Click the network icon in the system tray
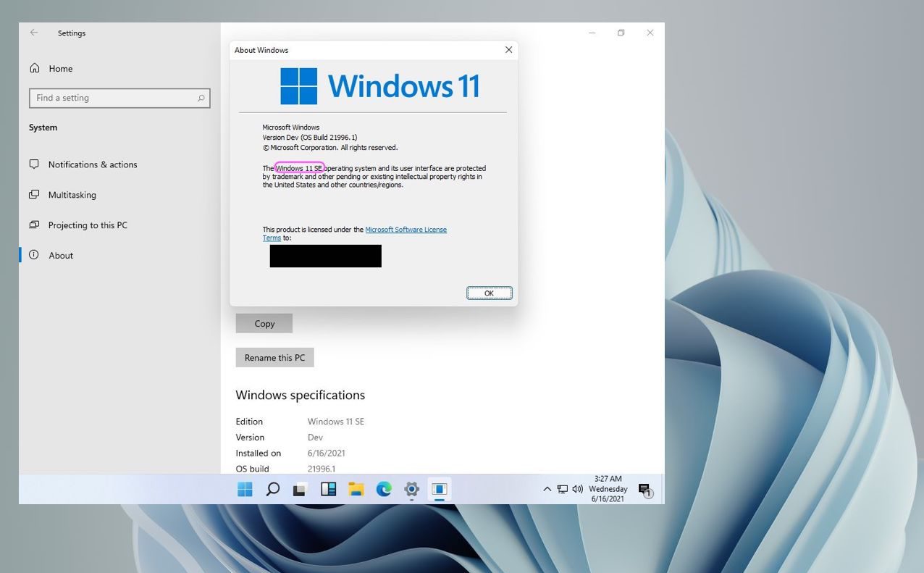Viewport: 924px width, 573px height. (562, 489)
